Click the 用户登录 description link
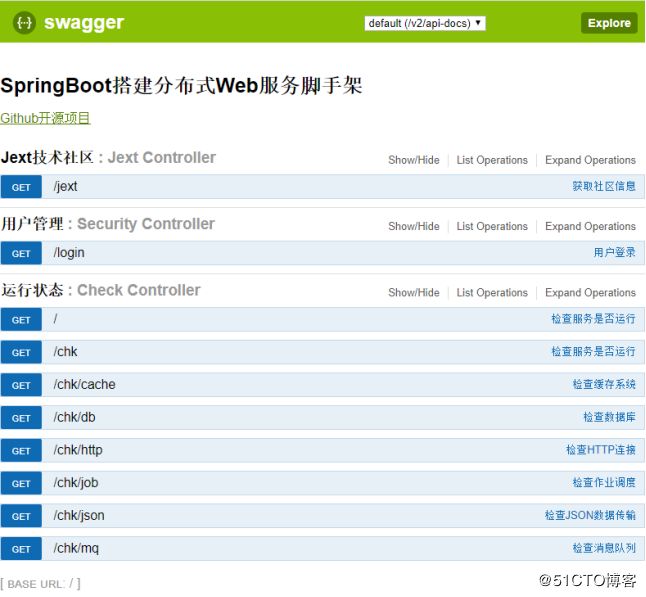The width and height of the screenshot is (646, 597). 614,252
